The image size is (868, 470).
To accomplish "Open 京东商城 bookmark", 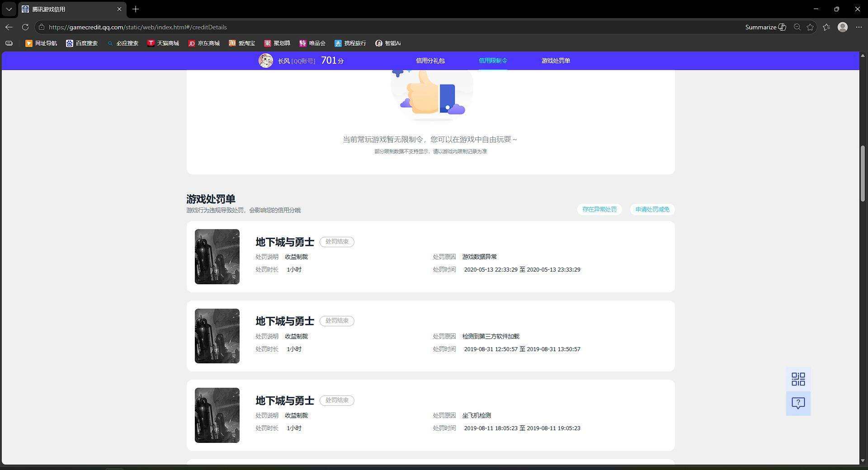I will coord(204,43).
